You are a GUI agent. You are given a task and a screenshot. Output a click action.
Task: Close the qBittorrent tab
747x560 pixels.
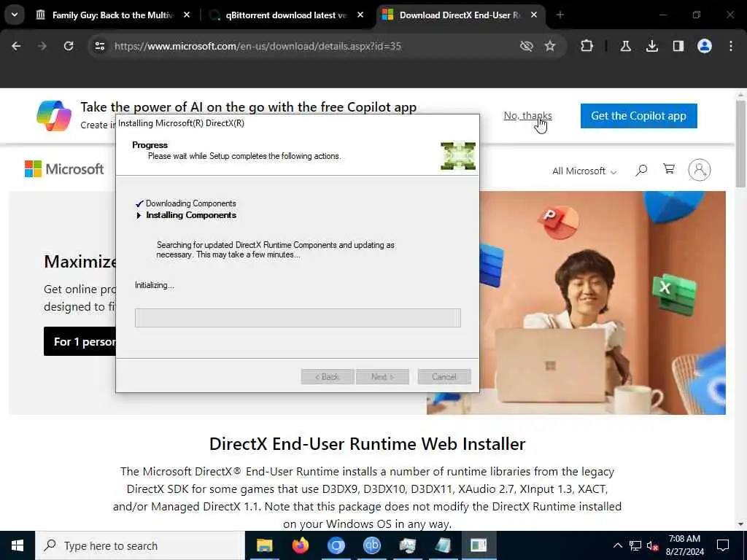(x=360, y=15)
